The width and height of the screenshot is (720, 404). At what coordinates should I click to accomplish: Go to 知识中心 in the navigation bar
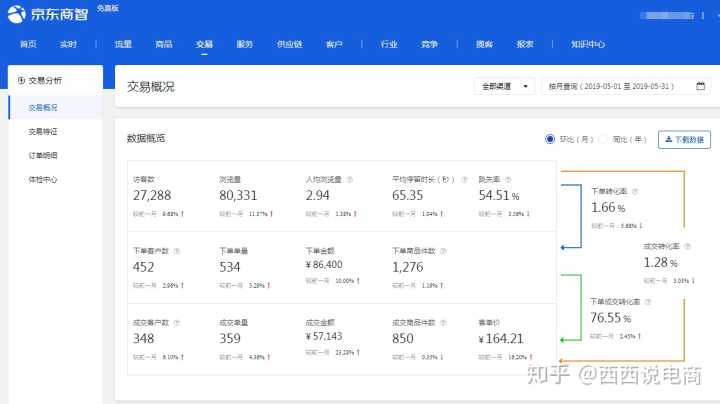pyautogui.click(x=587, y=45)
